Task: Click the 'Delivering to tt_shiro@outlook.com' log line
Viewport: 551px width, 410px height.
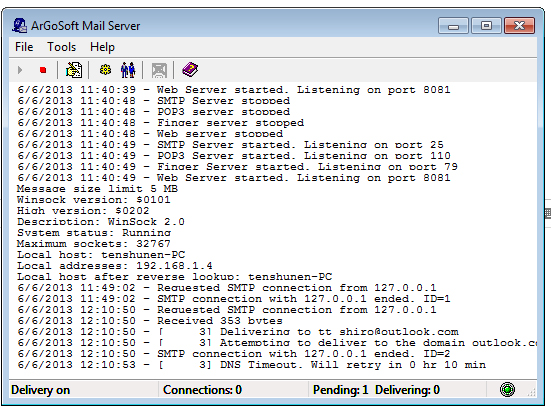Action: pyautogui.click(x=238, y=332)
